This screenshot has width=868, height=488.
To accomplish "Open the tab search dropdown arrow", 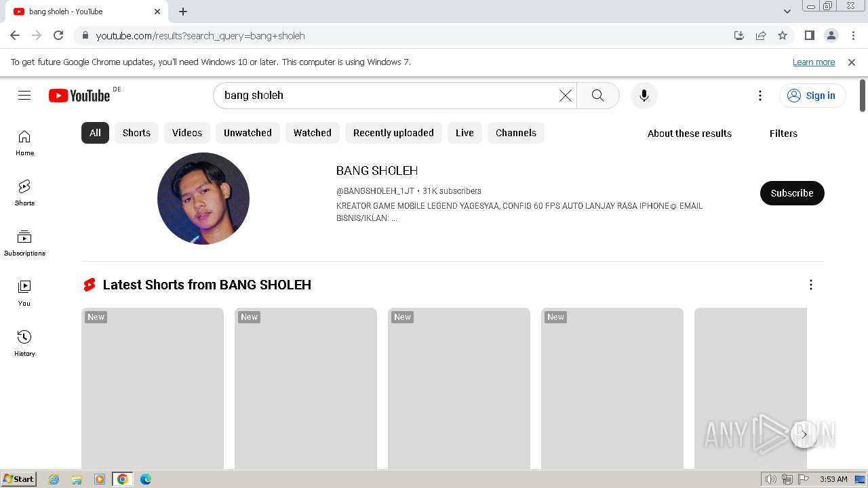I will click(787, 12).
